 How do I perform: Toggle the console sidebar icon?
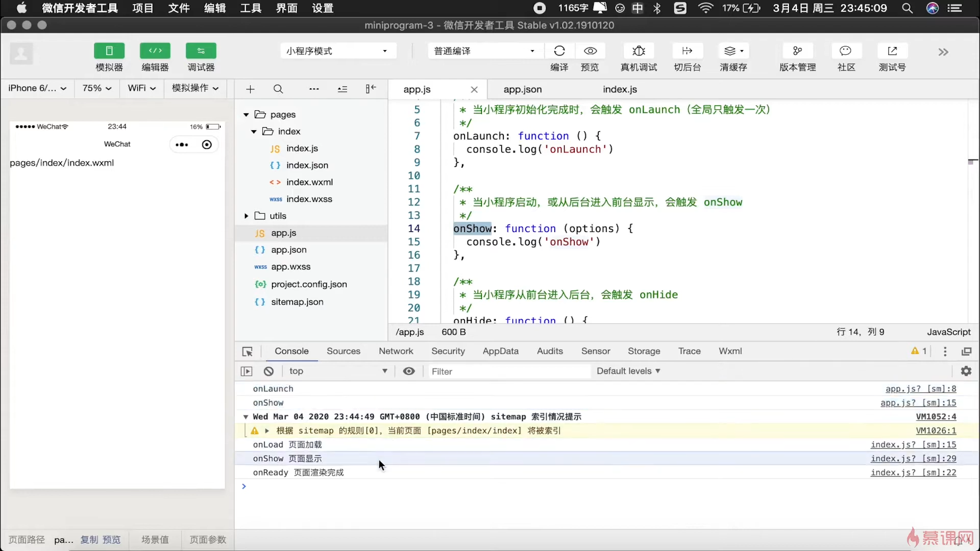pos(247,371)
